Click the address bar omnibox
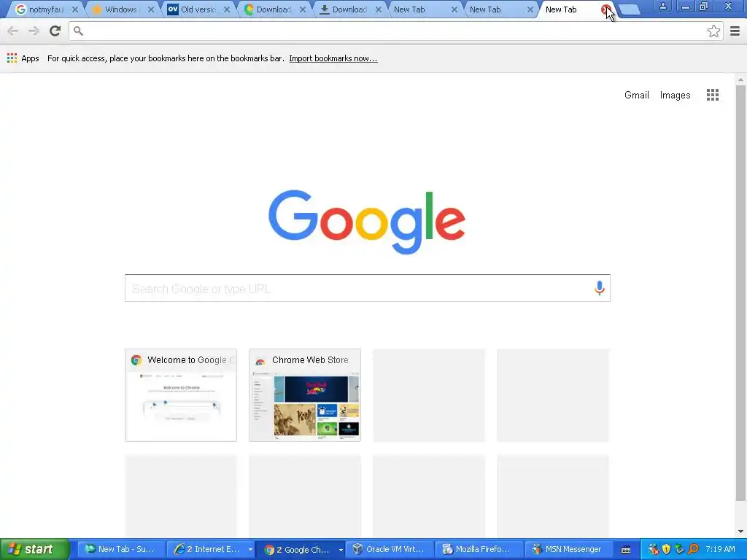The height and width of the screenshot is (560, 747). [x=395, y=31]
